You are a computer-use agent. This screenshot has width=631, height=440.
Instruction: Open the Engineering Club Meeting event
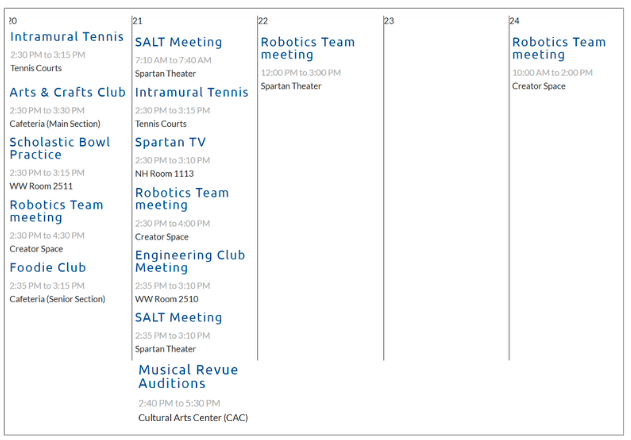190,261
